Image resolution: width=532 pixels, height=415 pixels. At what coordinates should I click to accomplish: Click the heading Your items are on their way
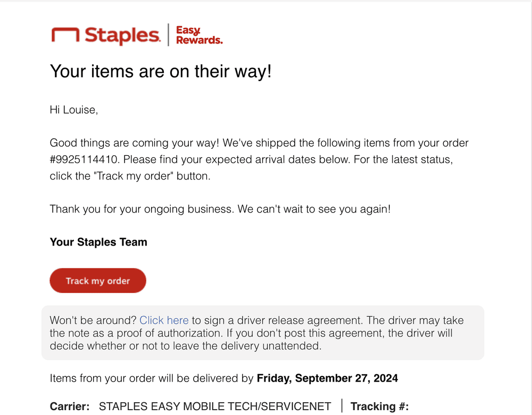tap(161, 72)
